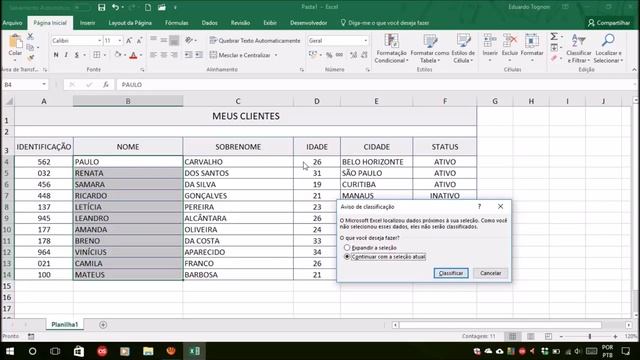The image size is (640, 360).
Task: Open Estilos de Célula gallery
Action: click(463, 49)
